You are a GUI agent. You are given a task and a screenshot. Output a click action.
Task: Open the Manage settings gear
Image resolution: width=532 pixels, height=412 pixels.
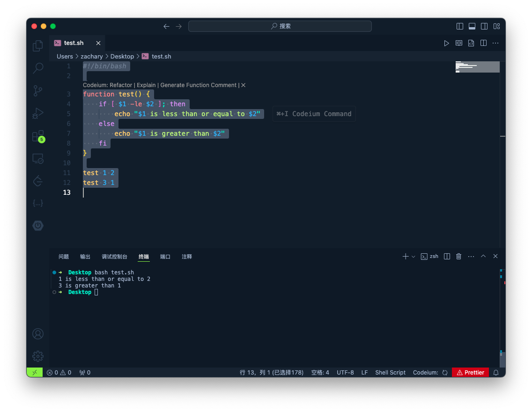(x=37, y=356)
